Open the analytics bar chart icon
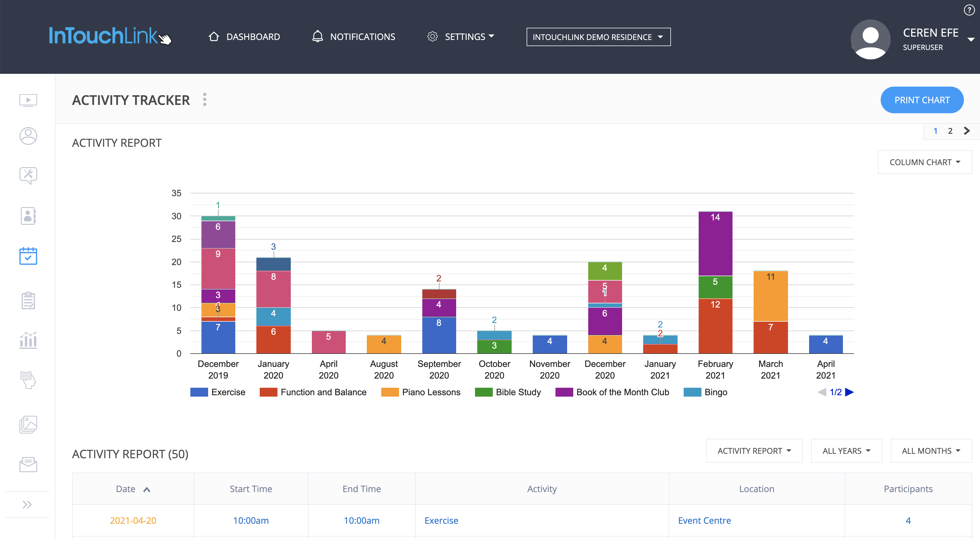Screen dimensions: 980x539 (28, 340)
